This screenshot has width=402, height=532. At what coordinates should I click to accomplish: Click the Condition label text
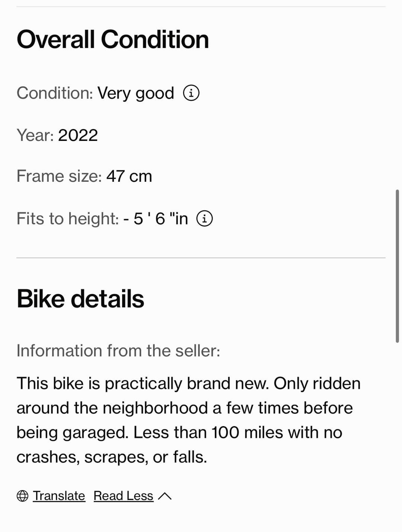(55, 93)
